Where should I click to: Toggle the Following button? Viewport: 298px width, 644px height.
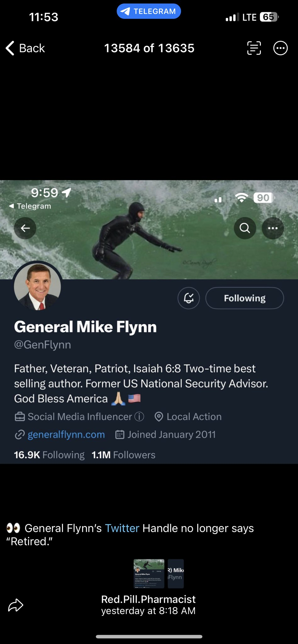tap(245, 298)
